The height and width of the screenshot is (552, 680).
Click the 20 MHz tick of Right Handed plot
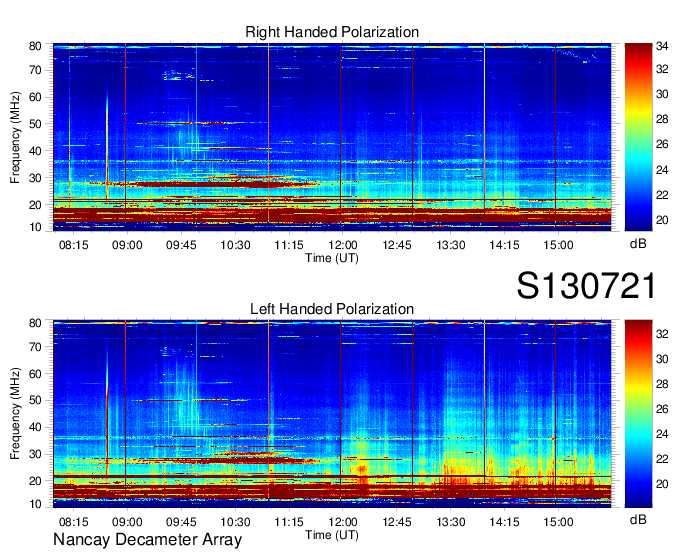pyautogui.click(x=35, y=205)
